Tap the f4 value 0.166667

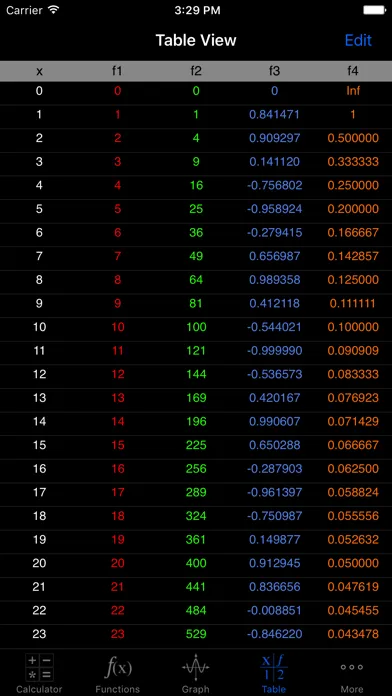[353, 232]
